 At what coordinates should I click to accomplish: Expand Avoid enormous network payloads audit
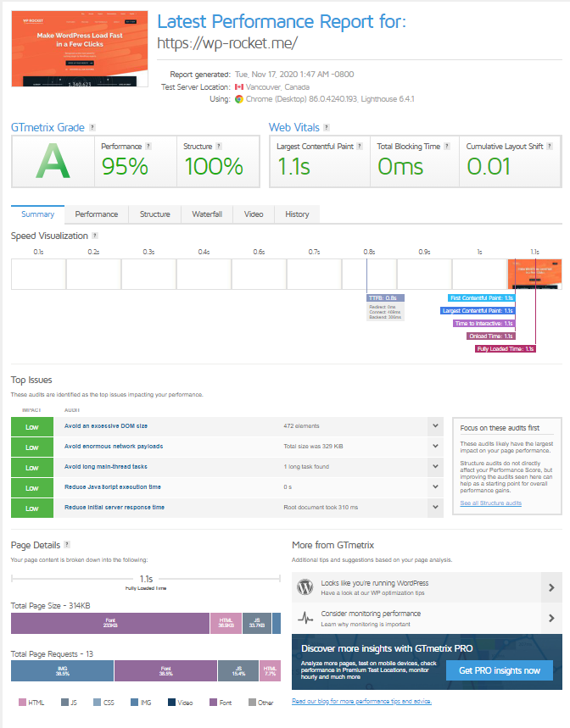435,446
